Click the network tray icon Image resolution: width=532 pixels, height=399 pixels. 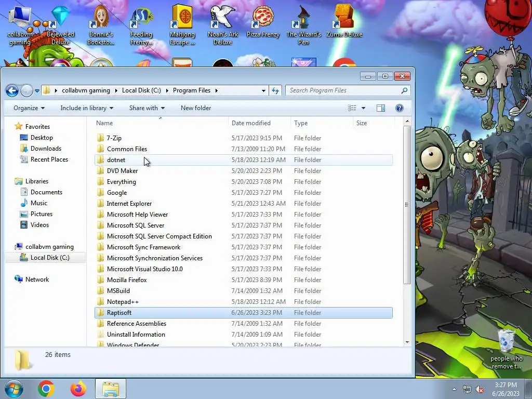(467, 390)
